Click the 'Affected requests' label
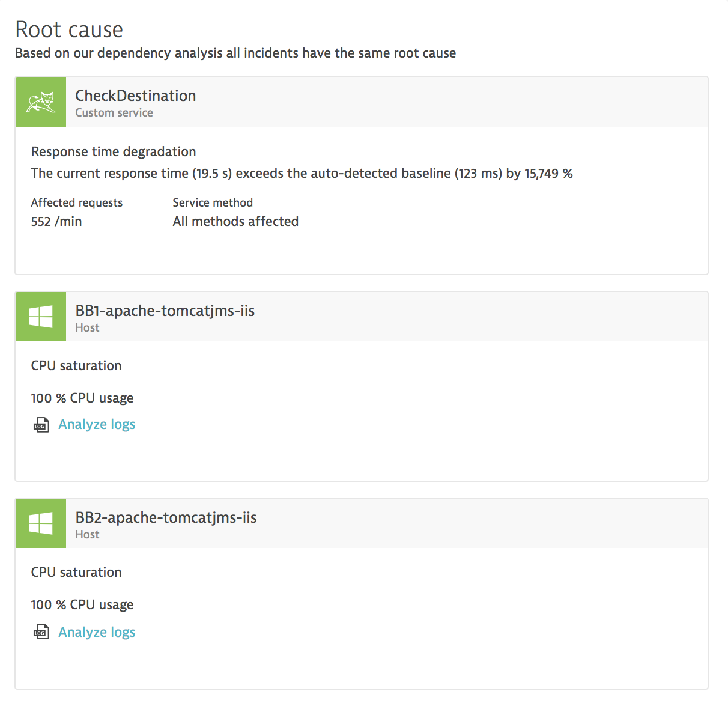 click(77, 203)
